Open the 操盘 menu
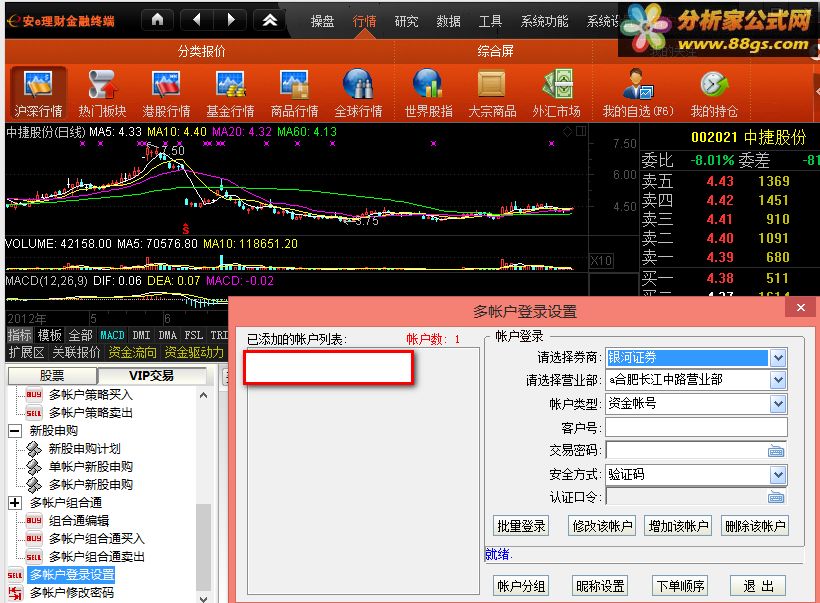820x603 pixels. (x=322, y=21)
